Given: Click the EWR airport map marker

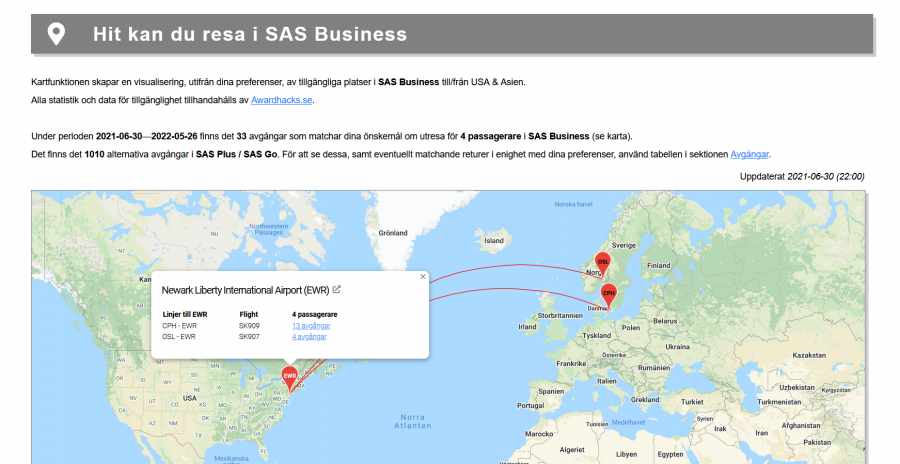Looking at the screenshot, I should [x=290, y=377].
